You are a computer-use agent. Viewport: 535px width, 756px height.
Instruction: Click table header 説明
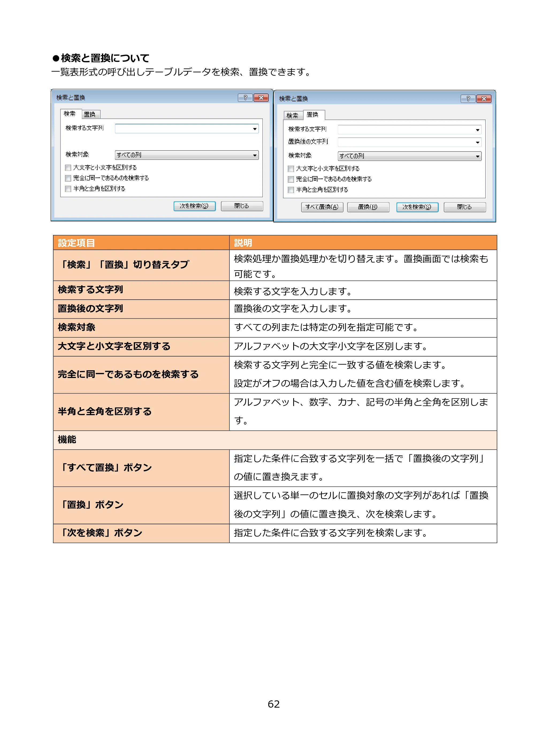[x=363, y=243]
